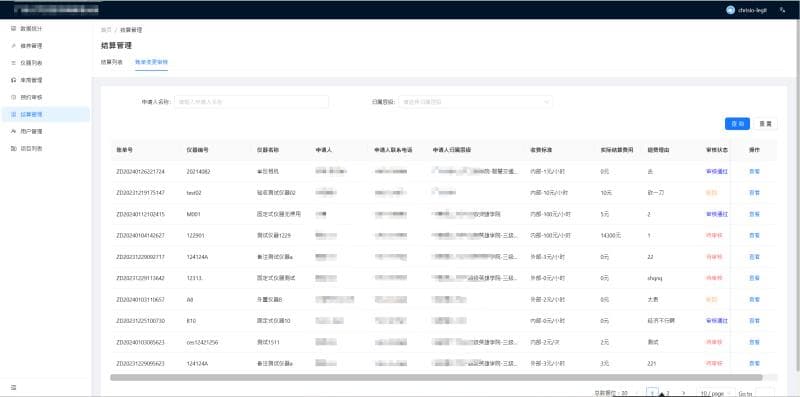Click the 14300元 fee cell

click(611, 235)
